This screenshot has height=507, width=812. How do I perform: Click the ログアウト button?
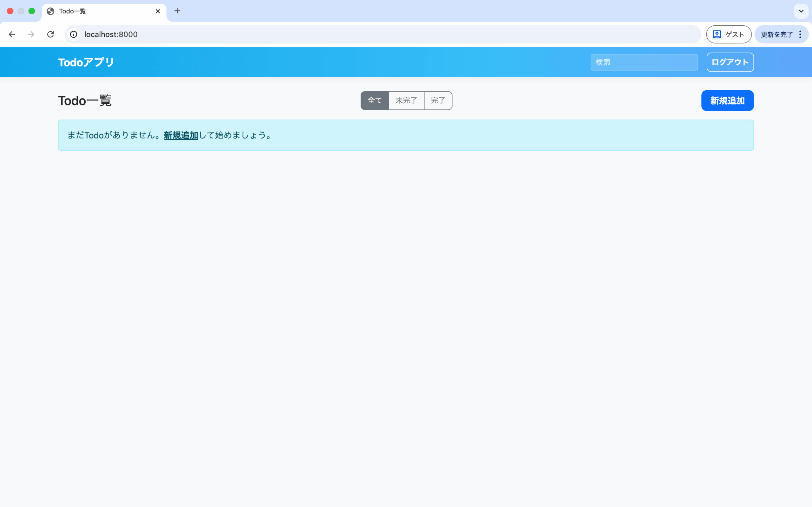(x=730, y=62)
